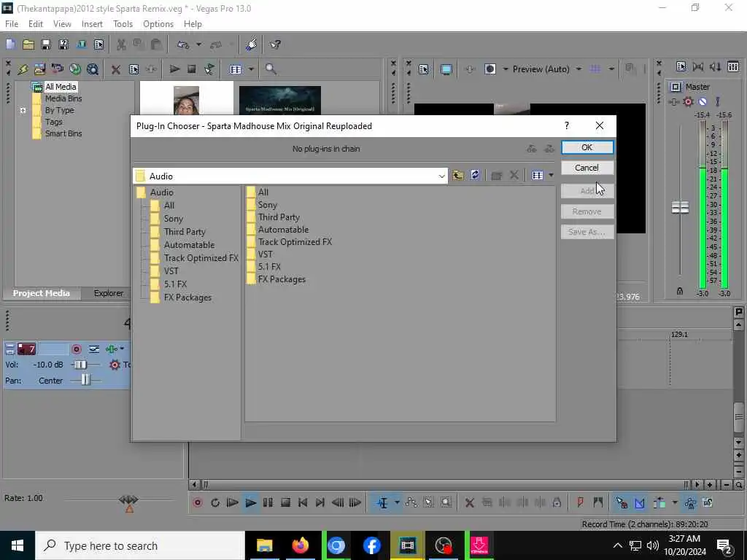747x560 pixels.
Task: Click the Stop button in transport bar
Action: (285, 502)
